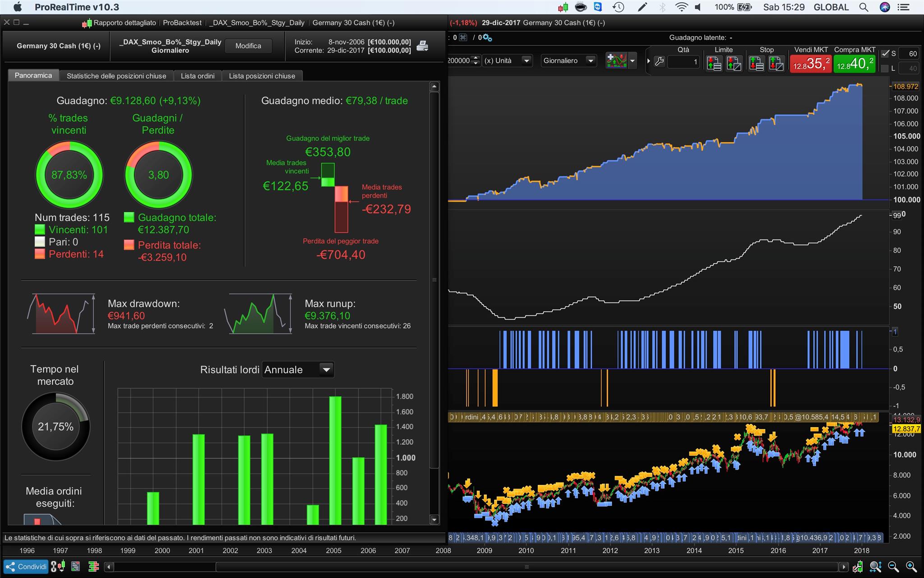Screen dimensions: 924x578
Task: Expand the trading panel arrow toggle
Action: (648, 61)
